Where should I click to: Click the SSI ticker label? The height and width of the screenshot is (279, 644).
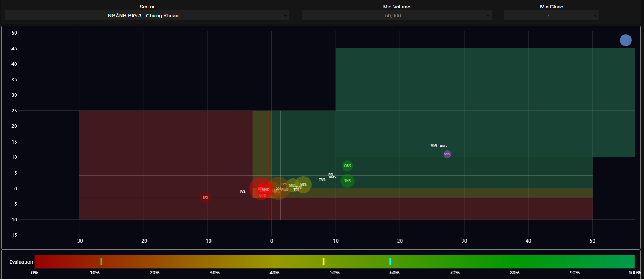tap(278, 188)
